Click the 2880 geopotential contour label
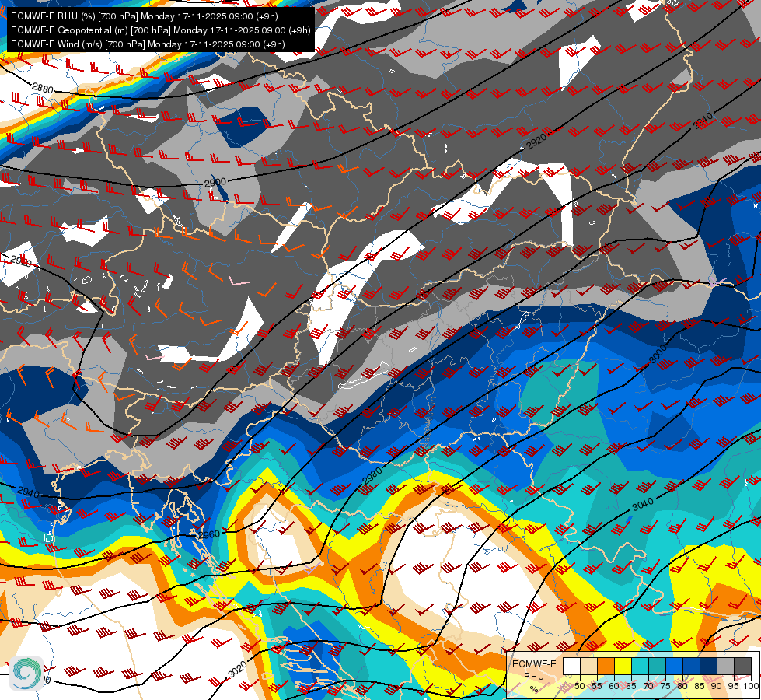Image resolution: width=761 pixels, height=700 pixels. (x=43, y=88)
